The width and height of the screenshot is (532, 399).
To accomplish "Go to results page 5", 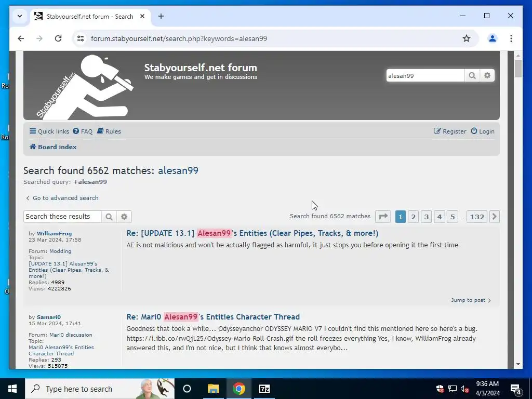I will tap(453, 217).
